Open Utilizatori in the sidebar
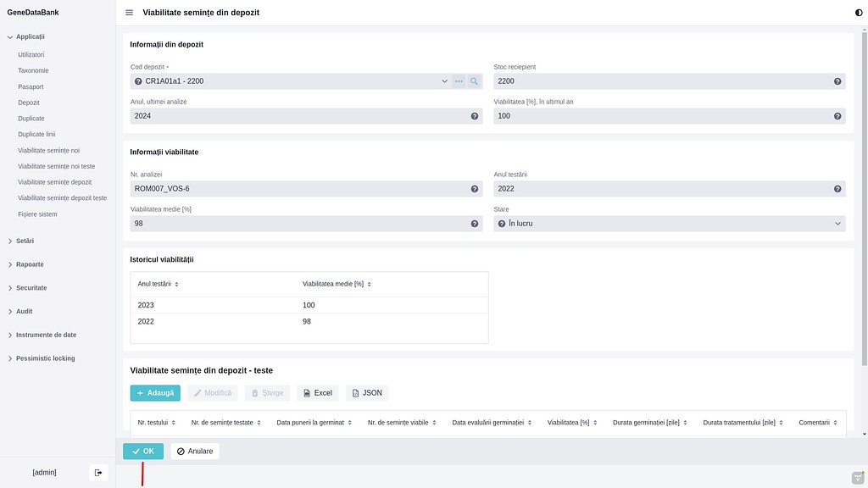The height and width of the screenshot is (488, 868). pyautogui.click(x=31, y=55)
